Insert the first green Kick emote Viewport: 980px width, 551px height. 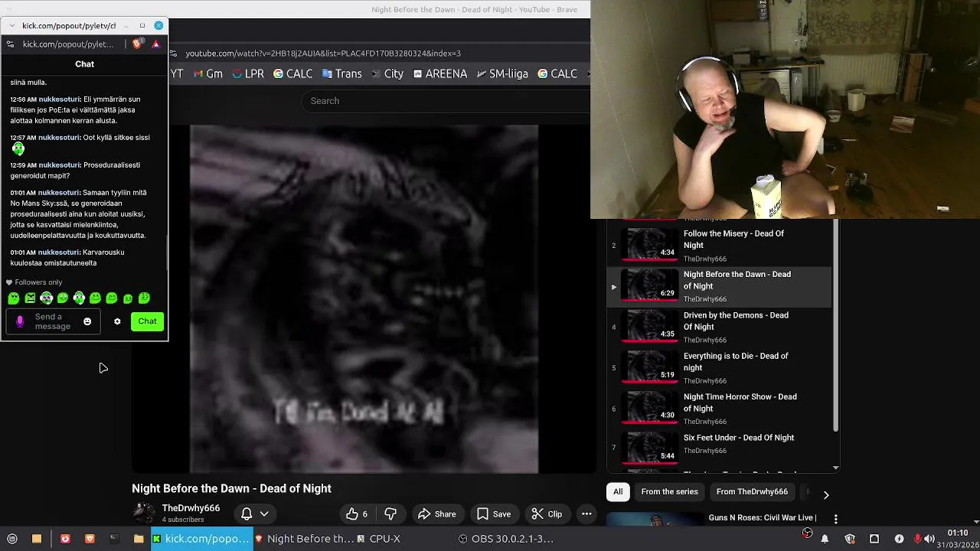coord(13,298)
